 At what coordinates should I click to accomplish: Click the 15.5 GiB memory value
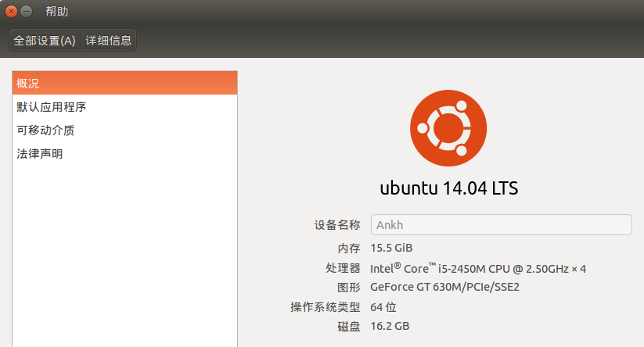click(391, 249)
